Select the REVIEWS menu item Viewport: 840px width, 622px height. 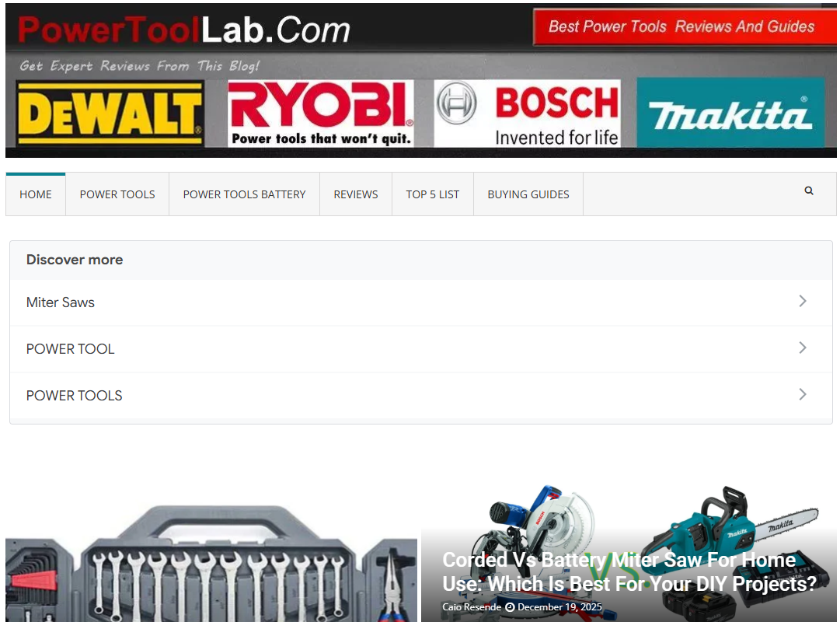tap(356, 194)
